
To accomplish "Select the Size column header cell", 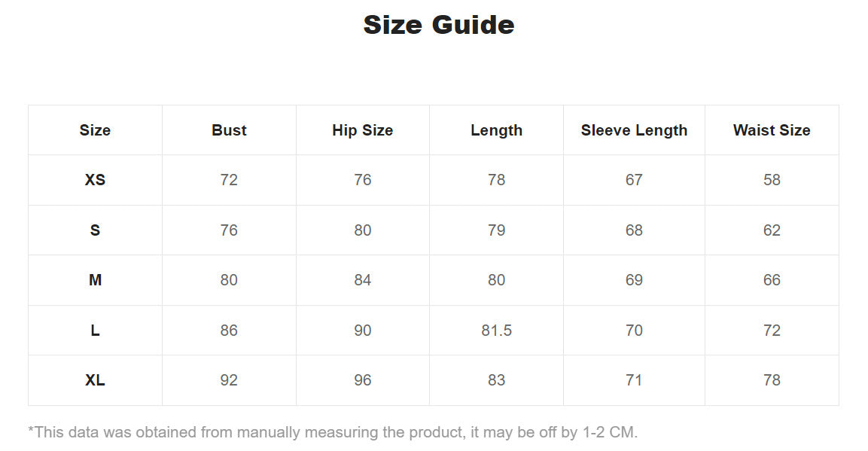I will [x=95, y=130].
